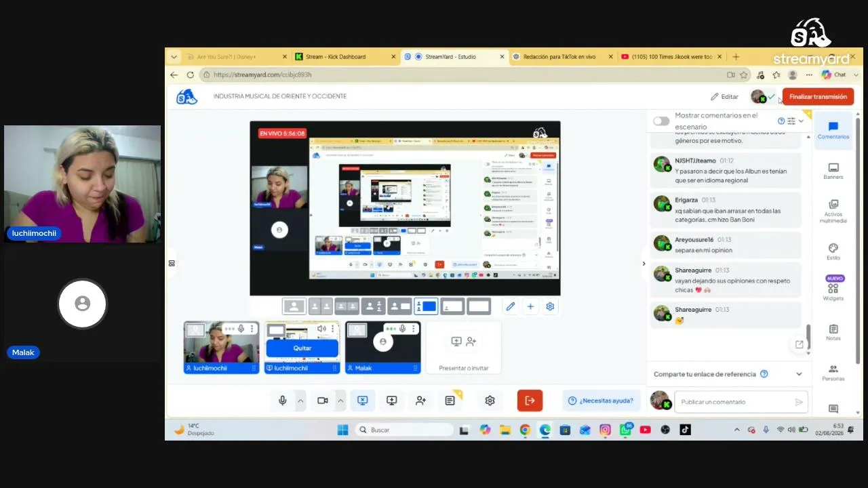Select the two-person side-by-side layout

pyautogui.click(x=321, y=307)
